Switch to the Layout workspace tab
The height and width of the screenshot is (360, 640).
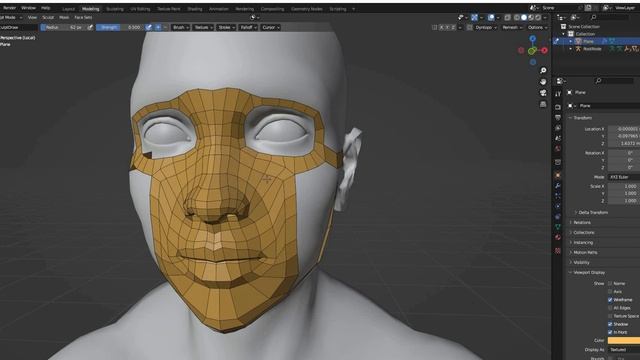(69, 9)
